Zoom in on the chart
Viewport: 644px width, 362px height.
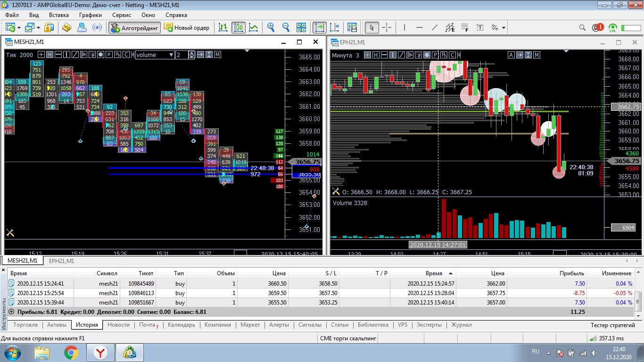tap(271, 27)
